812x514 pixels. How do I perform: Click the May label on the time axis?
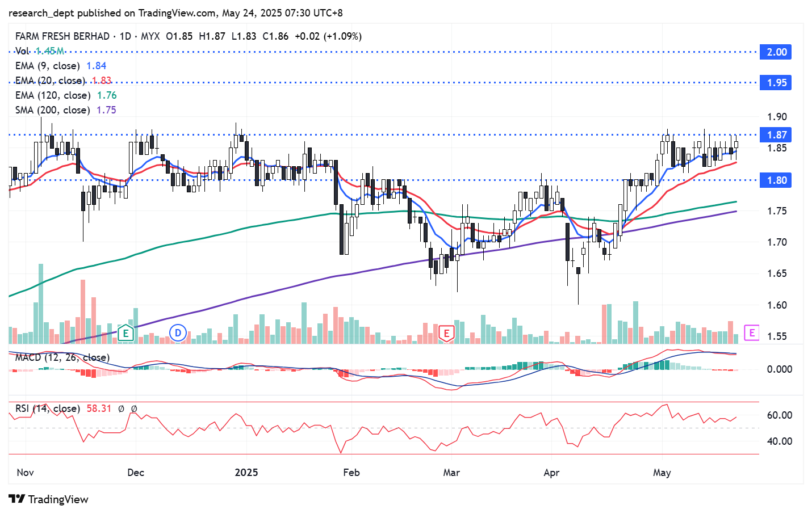point(662,473)
